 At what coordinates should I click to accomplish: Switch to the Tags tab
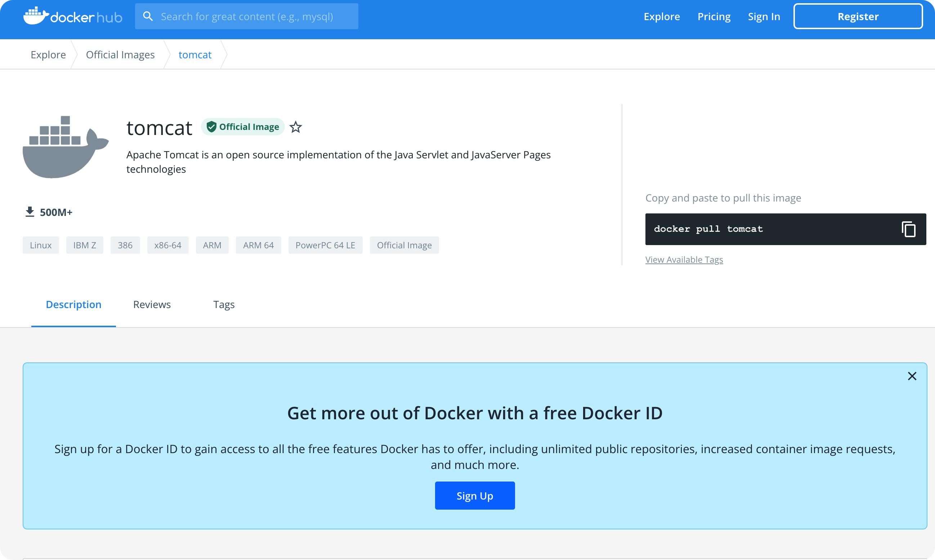pyautogui.click(x=224, y=304)
